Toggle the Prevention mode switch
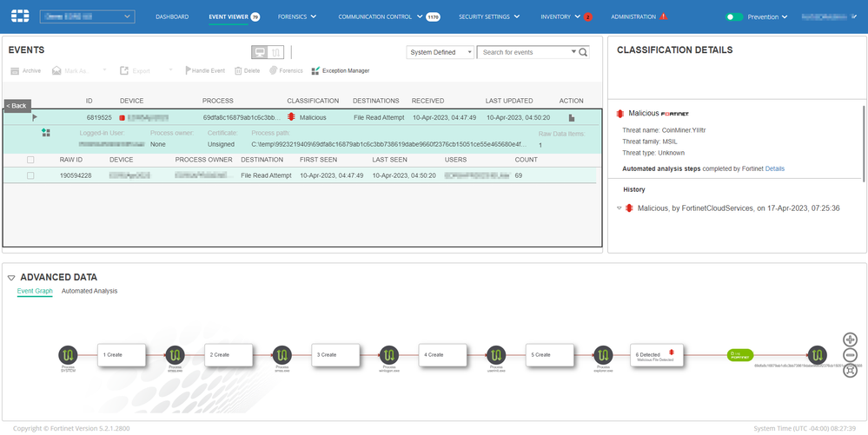The height and width of the screenshot is (435, 868). [x=734, y=17]
